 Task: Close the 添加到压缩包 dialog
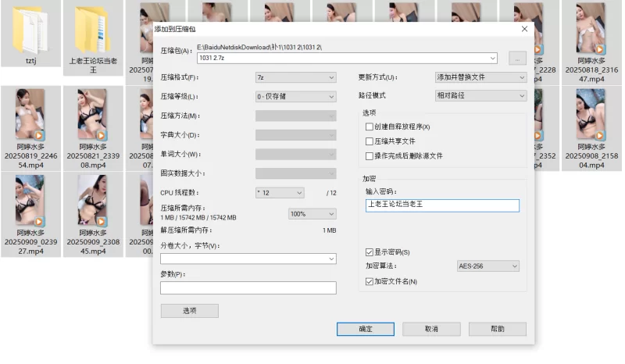coord(524,29)
